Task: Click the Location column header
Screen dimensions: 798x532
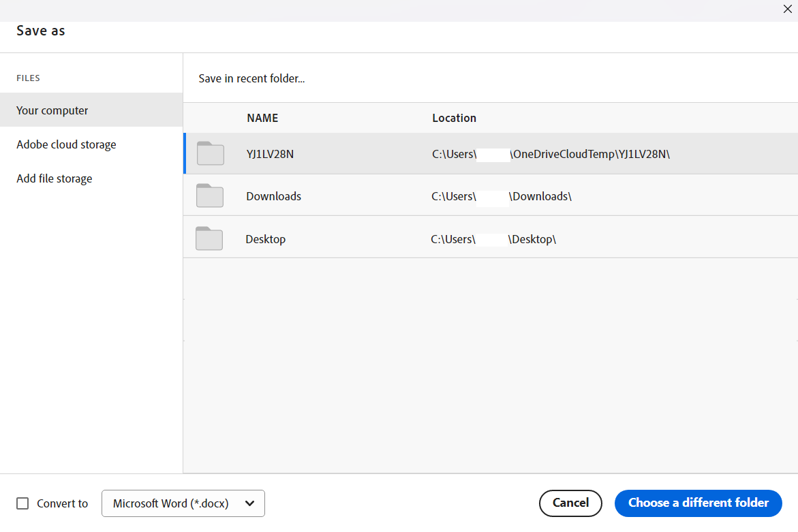Action: [454, 118]
